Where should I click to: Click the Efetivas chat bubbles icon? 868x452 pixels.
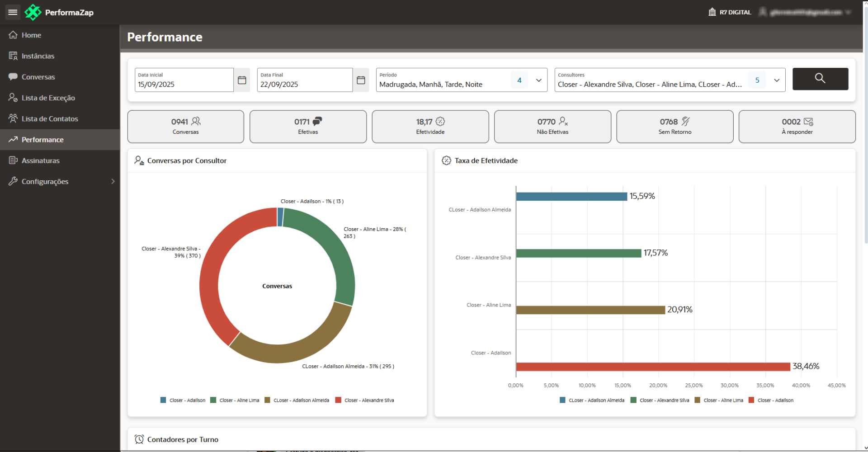coord(317,121)
